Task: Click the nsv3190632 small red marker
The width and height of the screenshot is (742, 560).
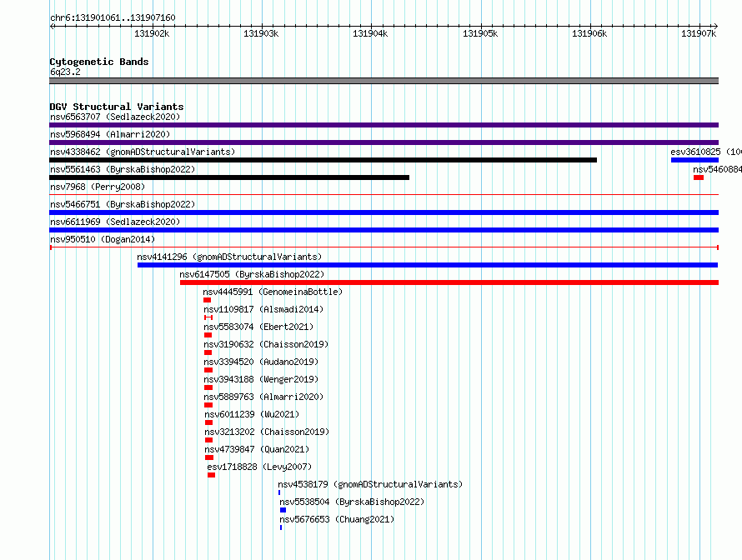Action: pyautogui.click(x=208, y=352)
